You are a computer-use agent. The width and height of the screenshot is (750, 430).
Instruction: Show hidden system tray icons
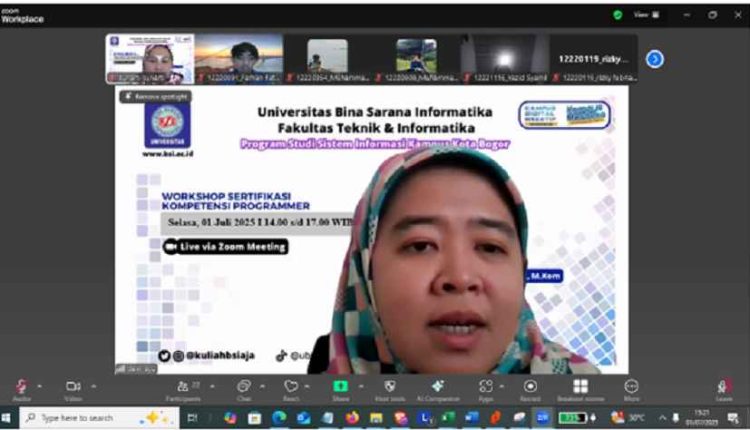pyautogui.click(x=662, y=418)
